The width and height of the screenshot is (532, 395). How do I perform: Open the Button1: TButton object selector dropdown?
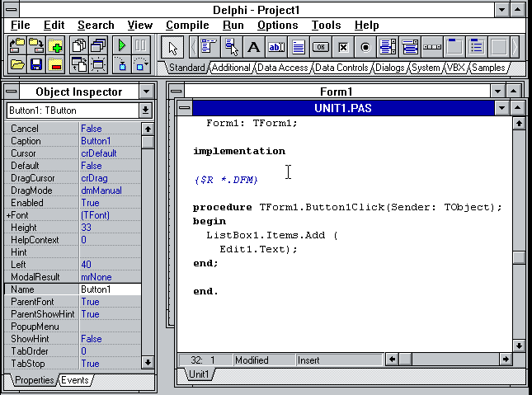tap(146, 111)
